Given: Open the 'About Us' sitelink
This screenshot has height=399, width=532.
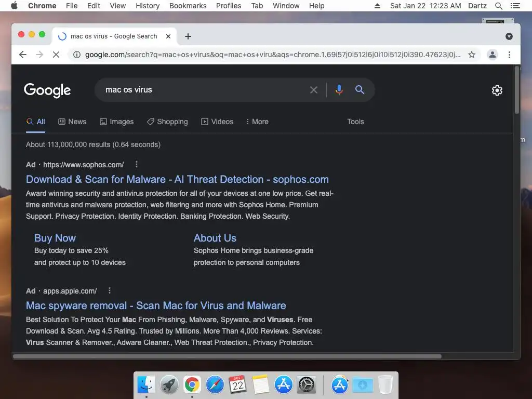Looking at the screenshot, I should point(215,238).
